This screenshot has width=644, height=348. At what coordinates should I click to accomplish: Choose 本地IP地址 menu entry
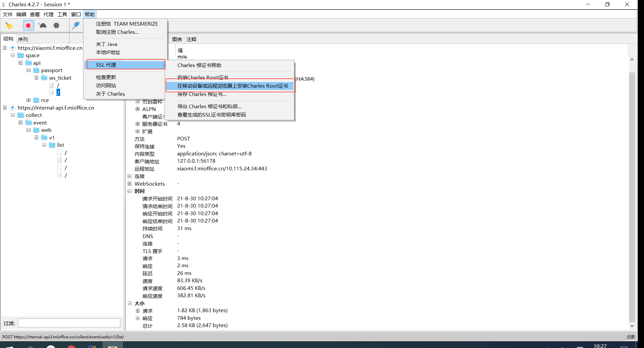coord(126,52)
